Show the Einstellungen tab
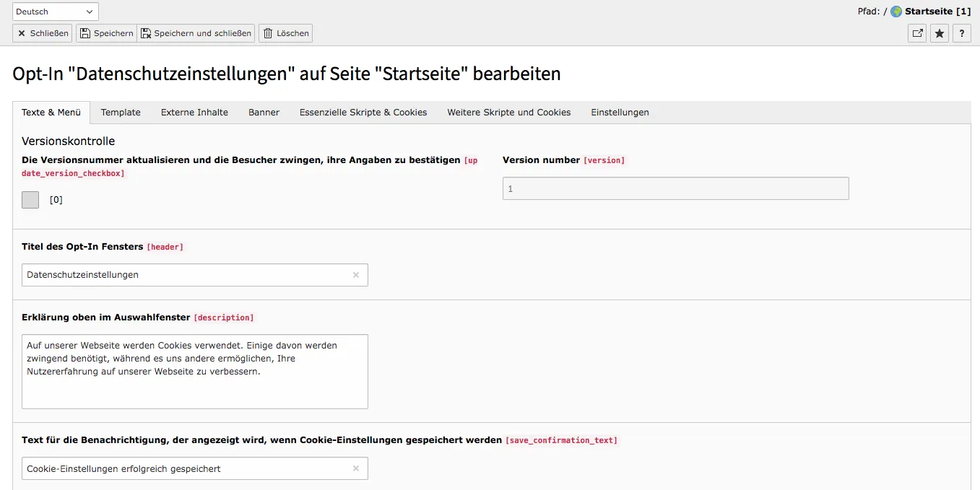The width and height of the screenshot is (980, 490). (620, 113)
